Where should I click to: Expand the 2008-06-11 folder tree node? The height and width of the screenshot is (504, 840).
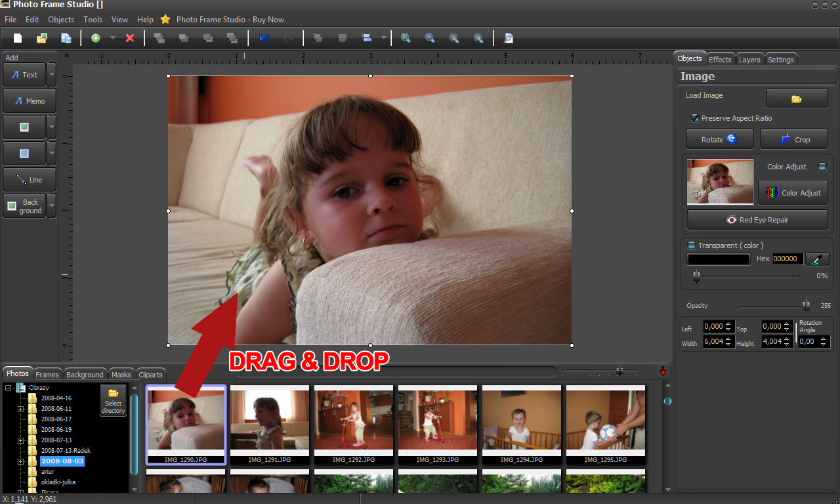click(20, 409)
